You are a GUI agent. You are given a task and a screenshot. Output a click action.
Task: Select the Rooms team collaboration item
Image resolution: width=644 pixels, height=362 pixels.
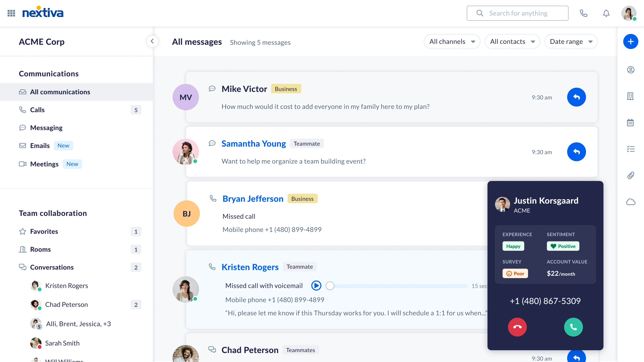point(40,249)
